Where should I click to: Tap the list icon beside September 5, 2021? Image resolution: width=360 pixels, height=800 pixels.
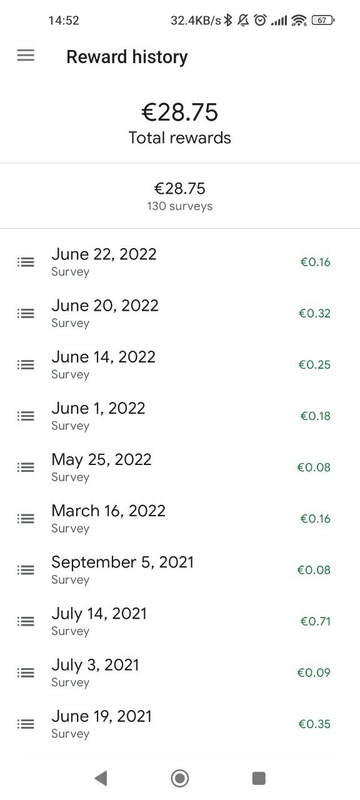click(x=25, y=570)
